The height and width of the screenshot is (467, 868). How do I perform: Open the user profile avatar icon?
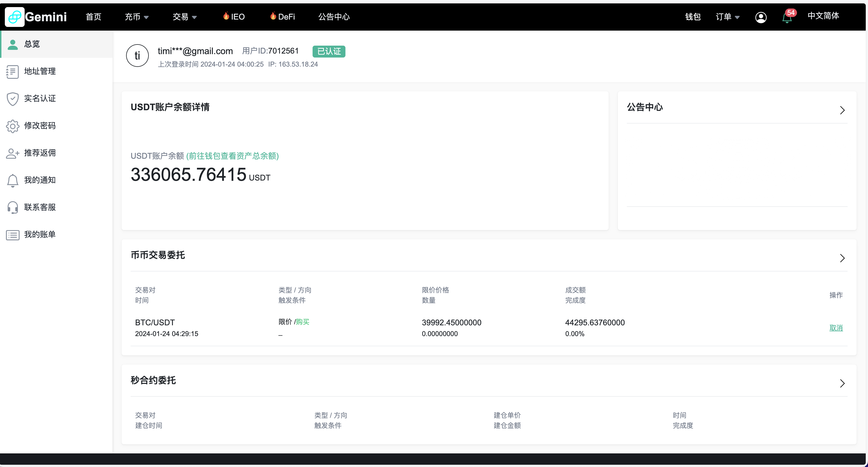pyautogui.click(x=761, y=17)
